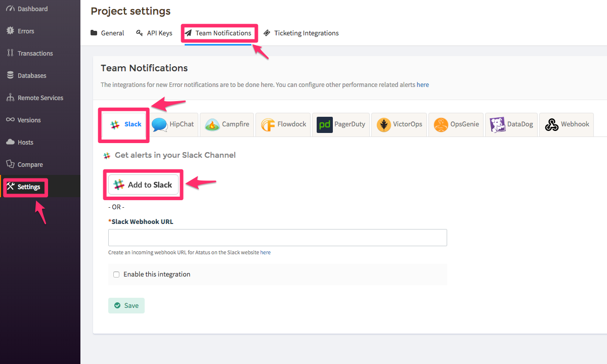
Task: Select the Team Notifications tab
Action: tap(218, 33)
